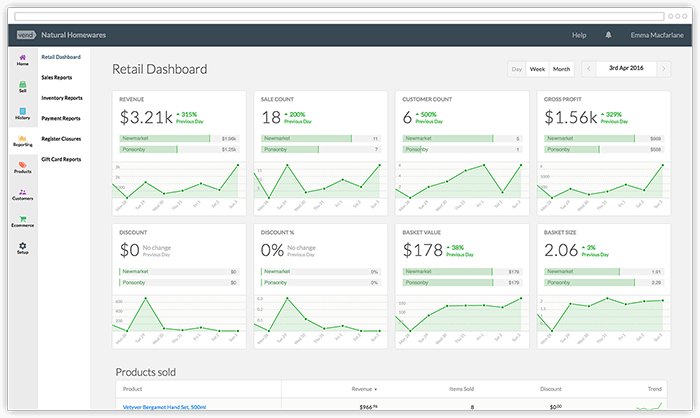
Task: Click the Help link in header
Action: (579, 35)
